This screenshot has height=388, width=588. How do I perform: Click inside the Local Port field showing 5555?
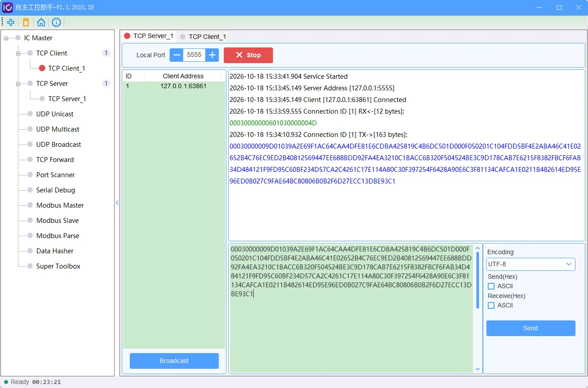tap(194, 55)
